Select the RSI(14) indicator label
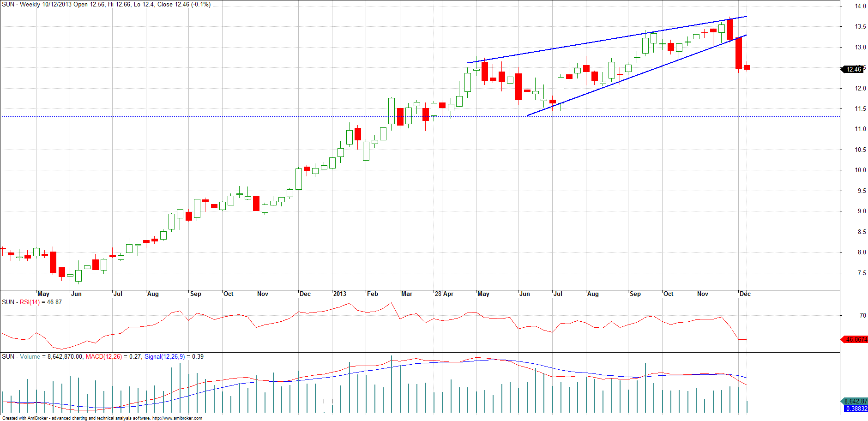The image size is (868, 421). pyautogui.click(x=30, y=302)
